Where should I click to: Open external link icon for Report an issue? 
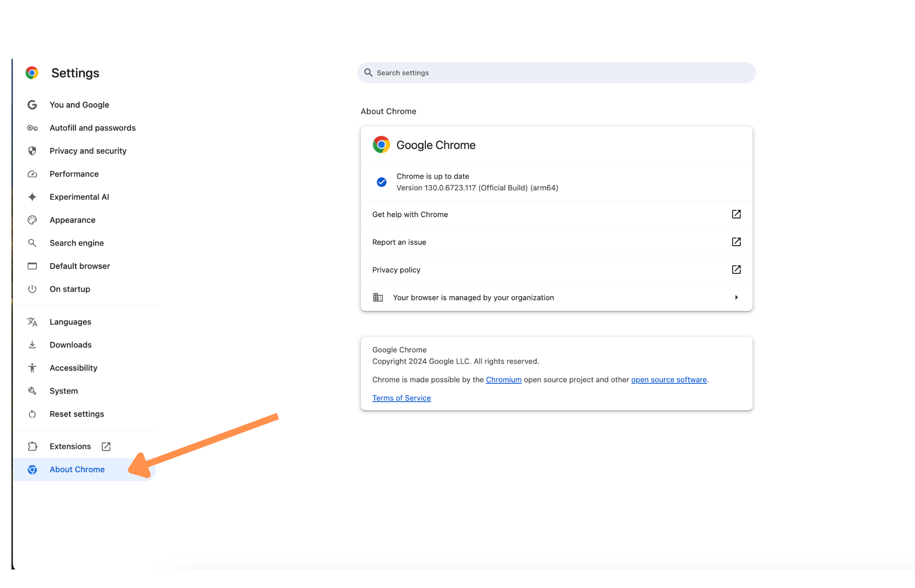pyautogui.click(x=736, y=242)
